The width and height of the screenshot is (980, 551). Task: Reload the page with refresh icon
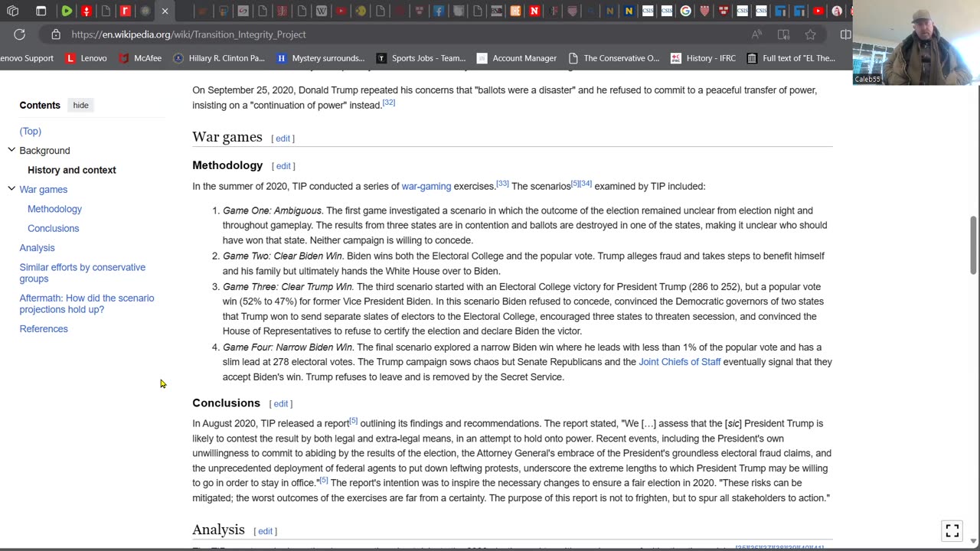pos(19,34)
